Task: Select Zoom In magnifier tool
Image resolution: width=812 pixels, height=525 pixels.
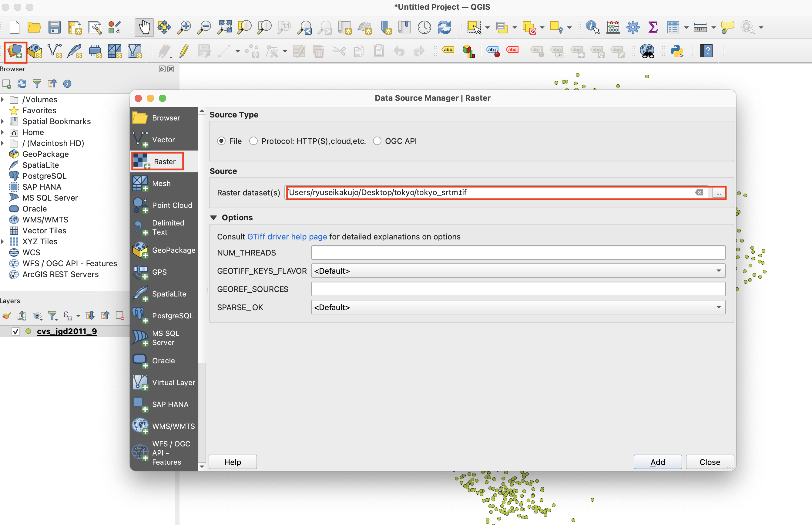Action: click(184, 27)
